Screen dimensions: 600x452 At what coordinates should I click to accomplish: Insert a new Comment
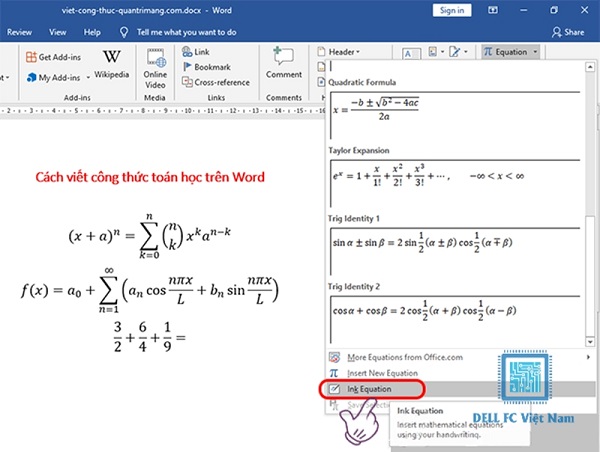(284, 63)
